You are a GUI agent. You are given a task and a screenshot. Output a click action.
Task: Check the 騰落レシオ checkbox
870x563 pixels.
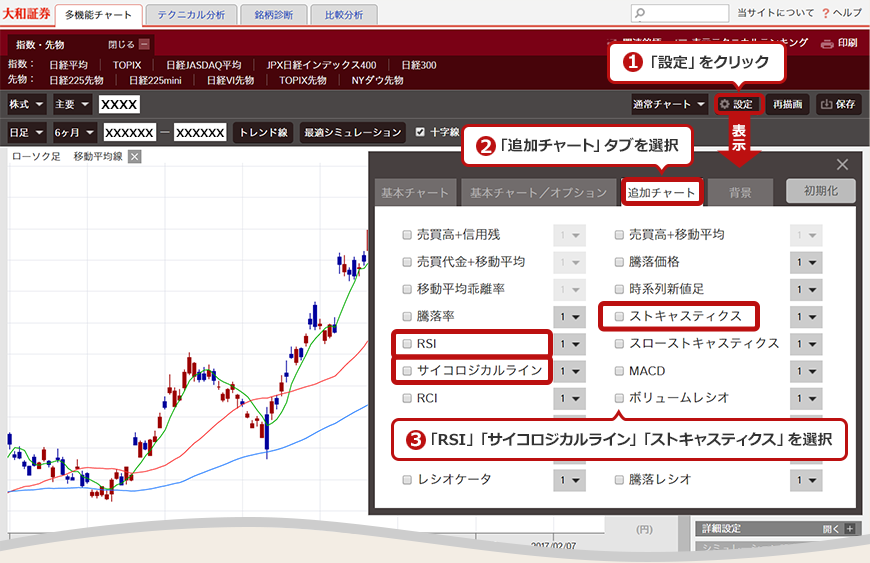[x=619, y=479]
